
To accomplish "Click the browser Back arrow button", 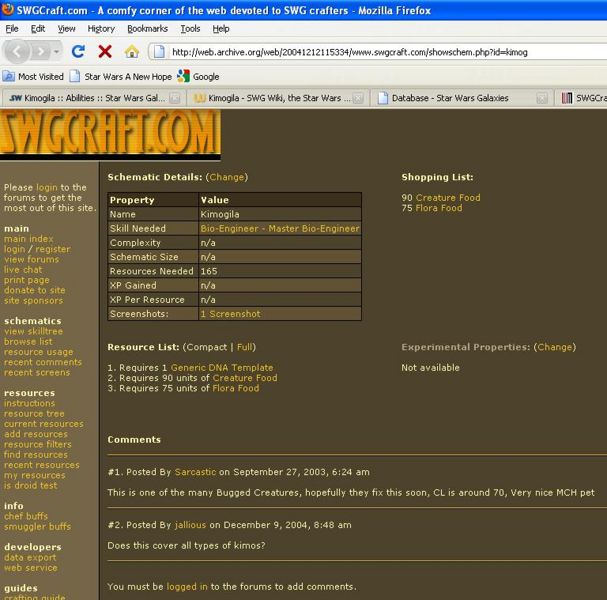I will coord(17,51).
